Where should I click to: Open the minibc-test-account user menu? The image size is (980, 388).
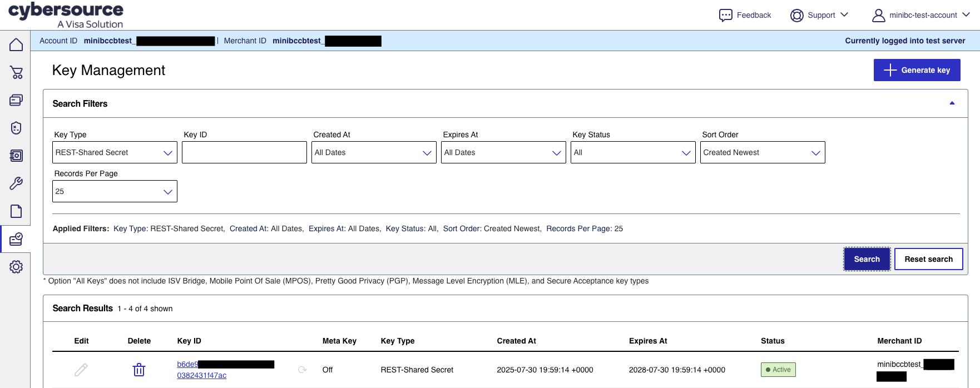click(x=921, y=15)
